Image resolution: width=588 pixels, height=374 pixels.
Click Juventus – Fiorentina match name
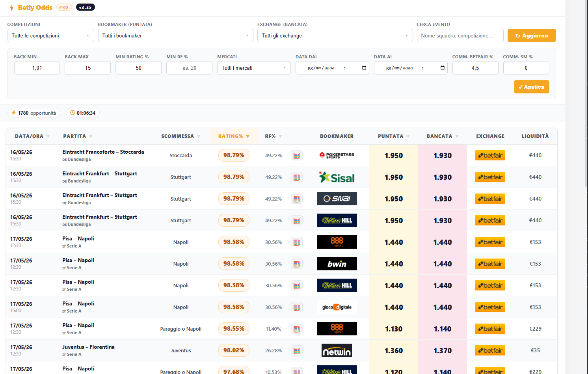click(x=89, y=347)
